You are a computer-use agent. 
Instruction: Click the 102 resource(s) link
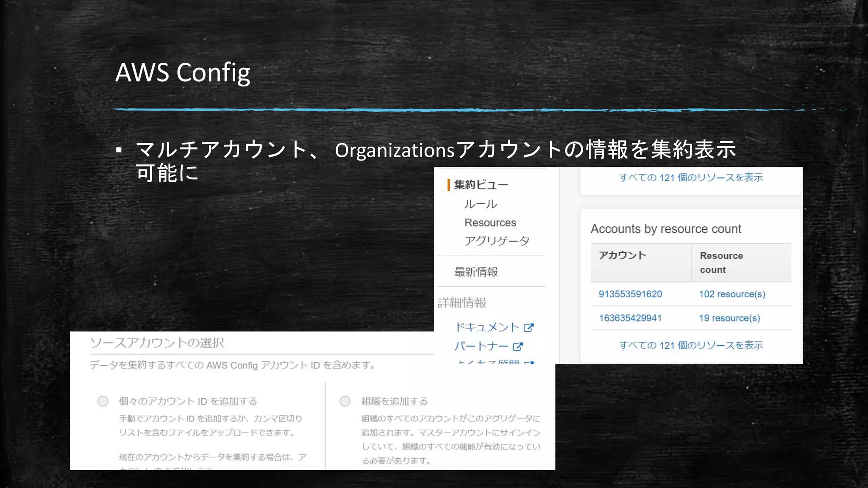[x=732, y=294]
